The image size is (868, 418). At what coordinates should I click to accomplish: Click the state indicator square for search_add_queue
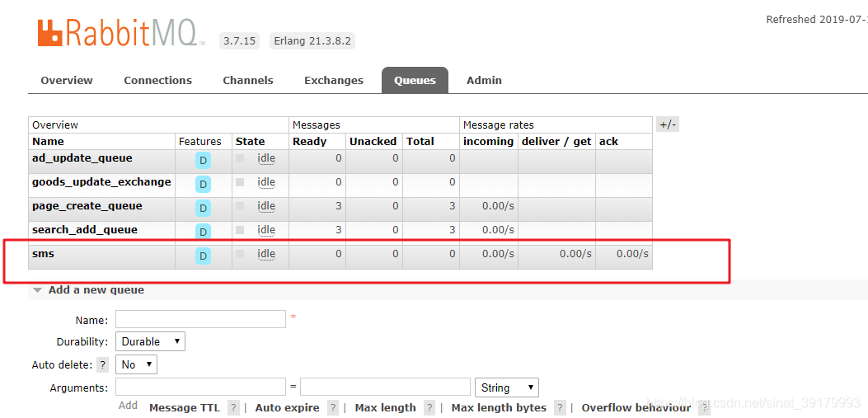(240, 230)
